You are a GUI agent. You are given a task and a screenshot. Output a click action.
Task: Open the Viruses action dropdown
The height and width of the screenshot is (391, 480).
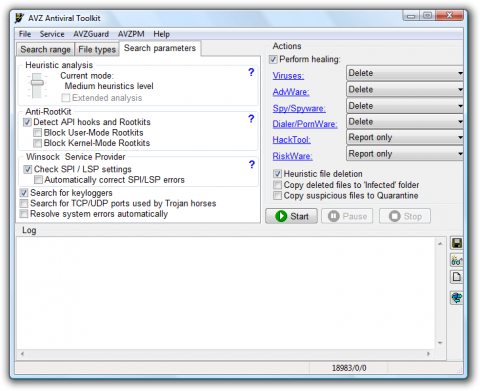click(405, 73)
